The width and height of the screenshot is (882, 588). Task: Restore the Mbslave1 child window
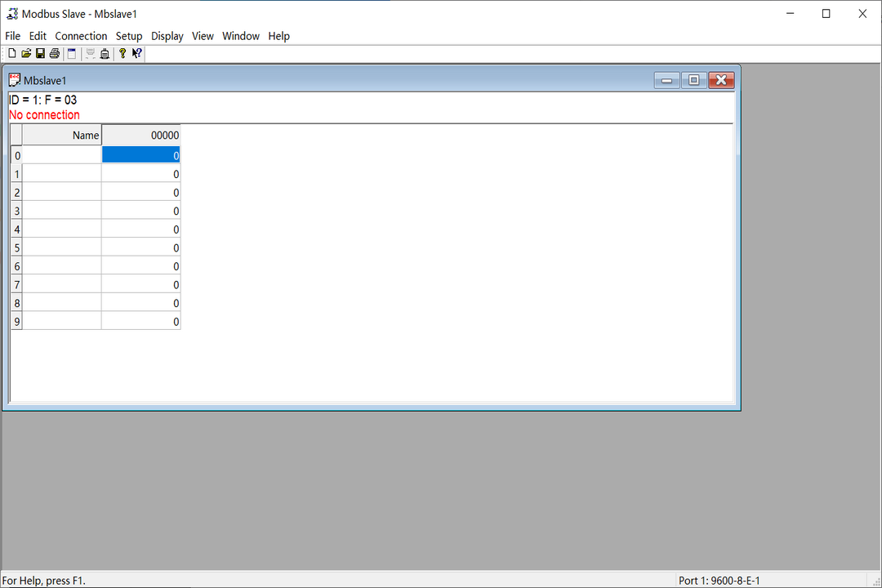[x=693, y=80]
